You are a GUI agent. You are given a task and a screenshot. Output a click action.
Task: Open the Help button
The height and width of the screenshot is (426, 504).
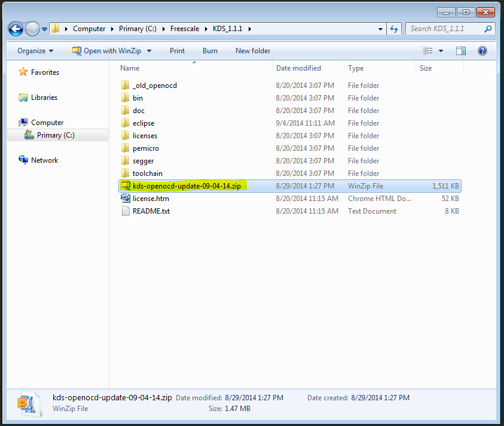coord(482,51)
